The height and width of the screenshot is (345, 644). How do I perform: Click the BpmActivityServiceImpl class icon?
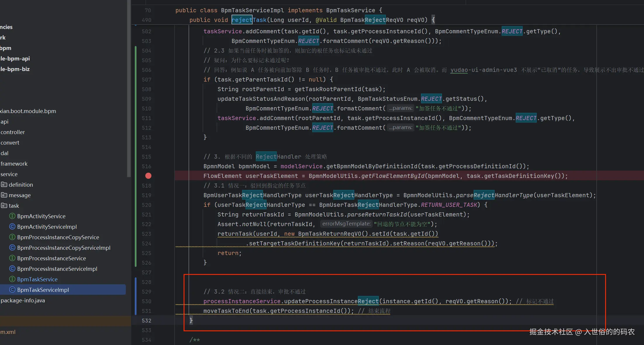12,227
